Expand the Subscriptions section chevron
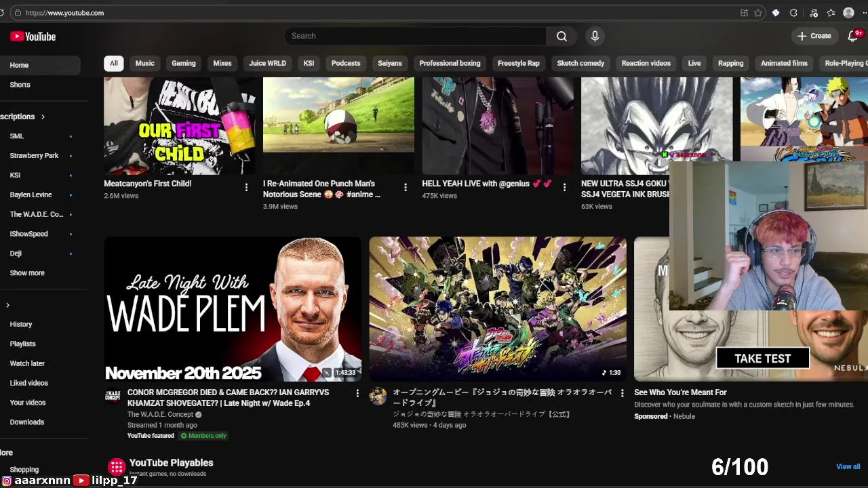 tap(43, 117)
